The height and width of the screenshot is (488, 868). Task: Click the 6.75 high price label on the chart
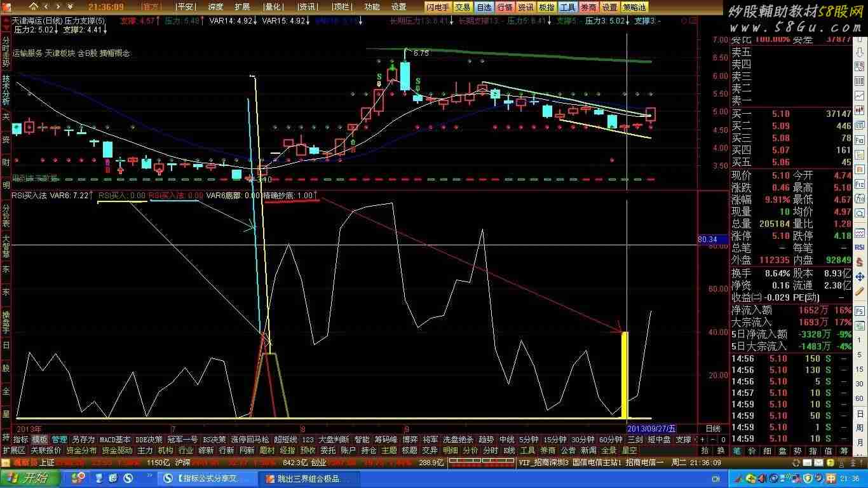421,54
